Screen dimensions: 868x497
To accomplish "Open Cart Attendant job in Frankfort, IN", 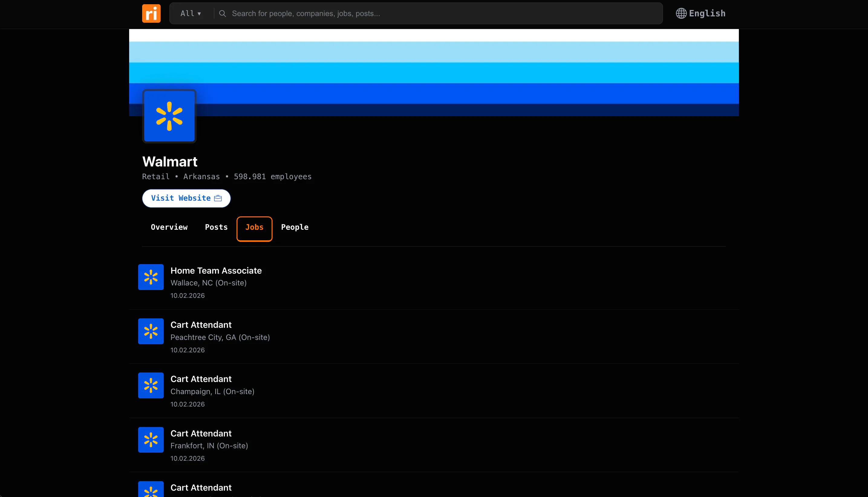I will coord(201,433).
